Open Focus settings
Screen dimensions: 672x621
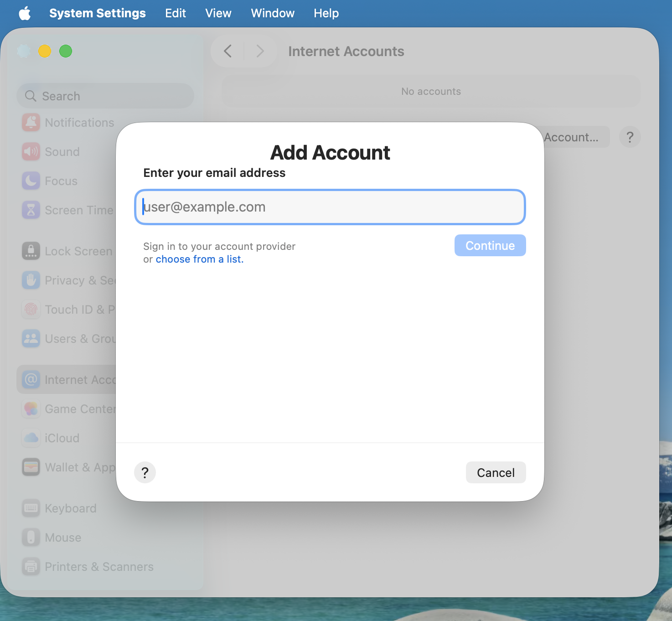click(x=60, y=181)
